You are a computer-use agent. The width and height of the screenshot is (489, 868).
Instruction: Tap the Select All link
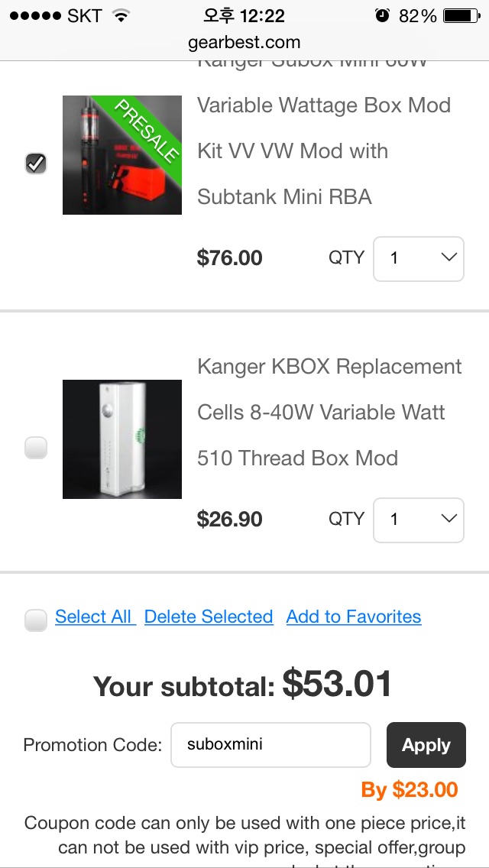(95, 617)
